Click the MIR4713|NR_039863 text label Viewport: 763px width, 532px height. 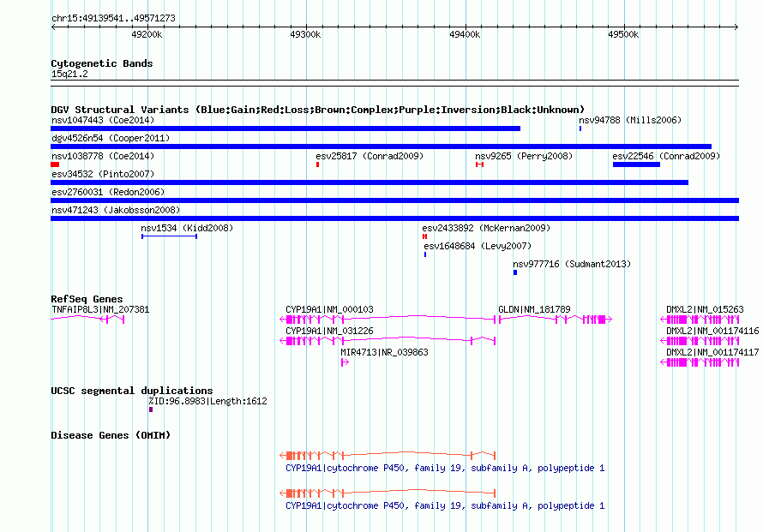point(384,352)
